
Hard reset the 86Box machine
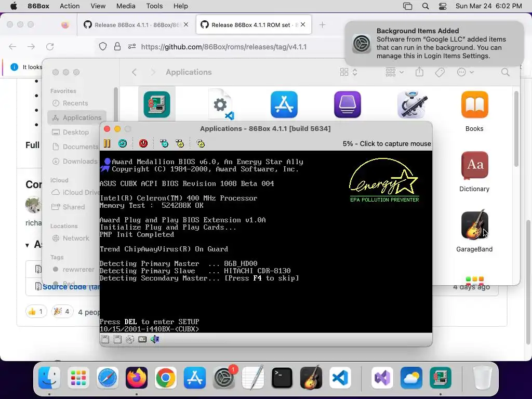tap(123, 143)
